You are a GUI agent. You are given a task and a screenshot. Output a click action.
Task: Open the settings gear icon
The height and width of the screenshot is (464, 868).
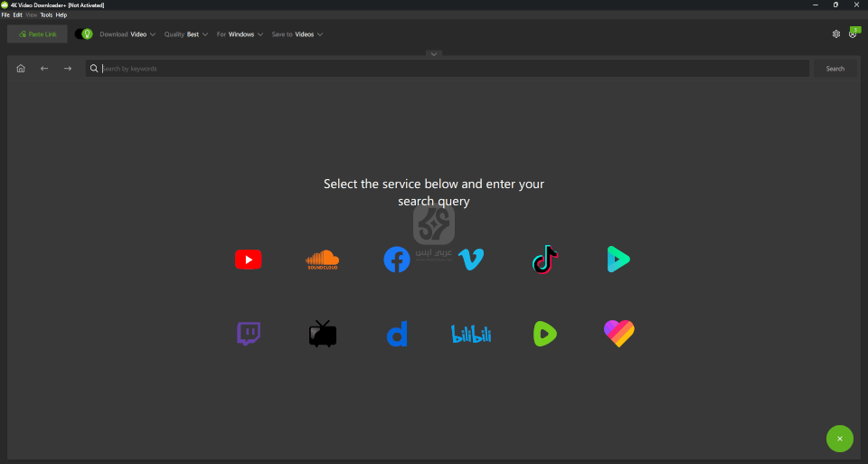(835, 34)
